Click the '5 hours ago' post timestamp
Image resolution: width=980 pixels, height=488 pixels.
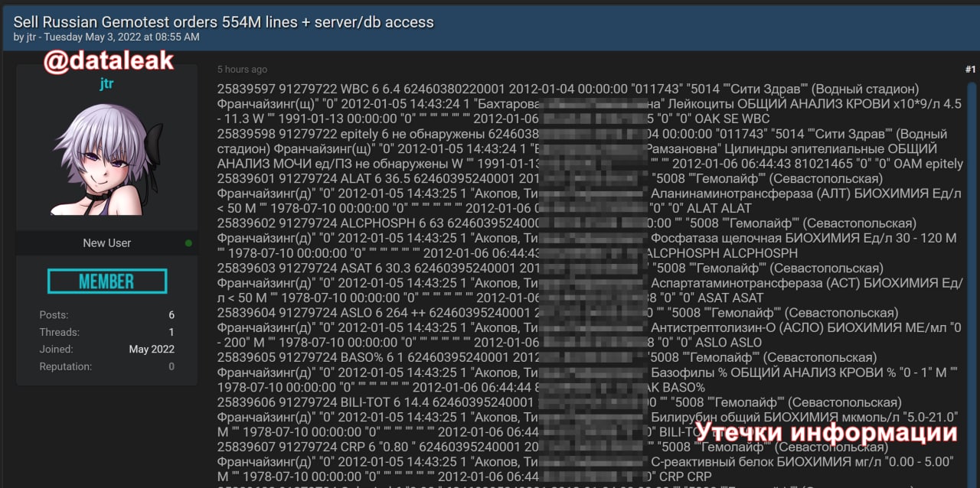242,70
